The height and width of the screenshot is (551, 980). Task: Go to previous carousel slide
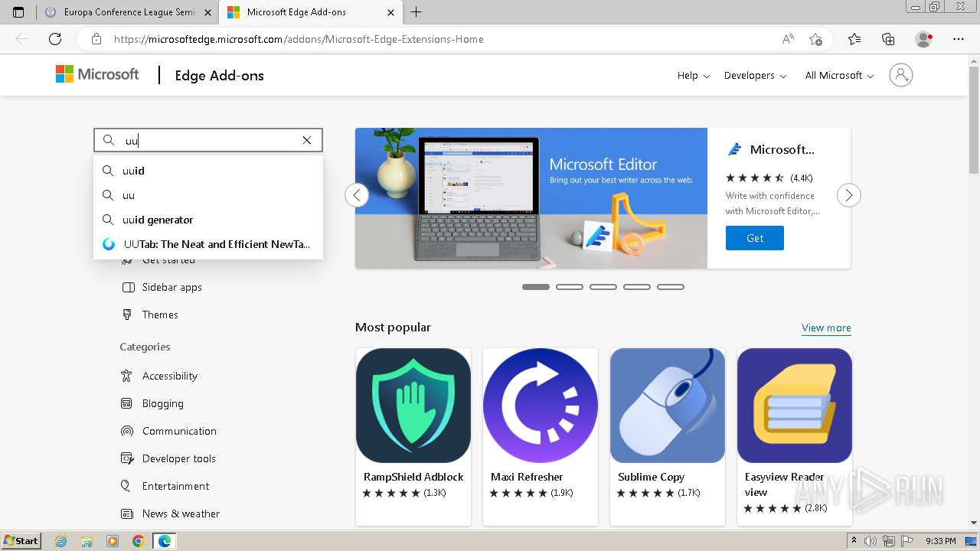click(357, 195)
